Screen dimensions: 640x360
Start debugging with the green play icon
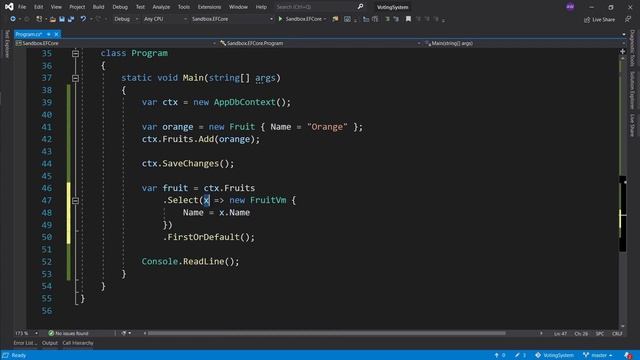pos(280,19)
